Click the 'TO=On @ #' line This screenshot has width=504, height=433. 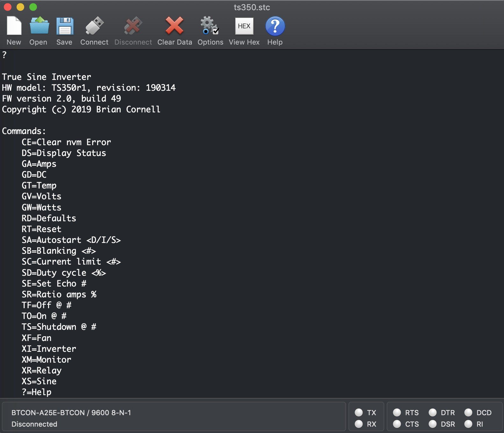pyautogui.click(x=44, y=316)
